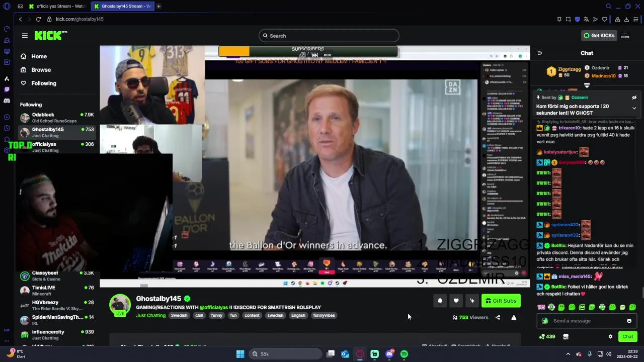Select Ghostalby145 in following list

[x=57, y=132]
